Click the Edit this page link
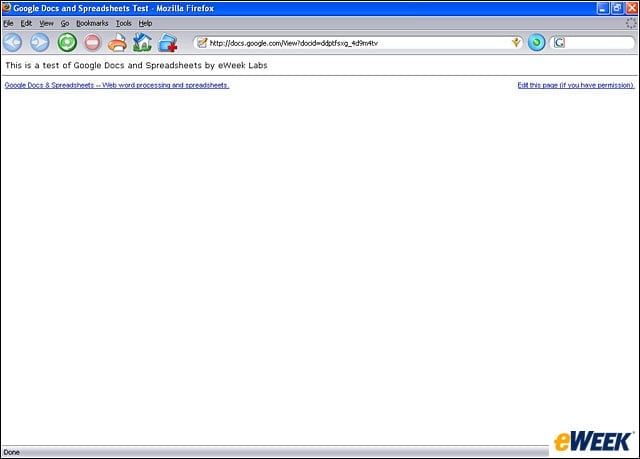640x459 pixels. click(x=576, y=85)
